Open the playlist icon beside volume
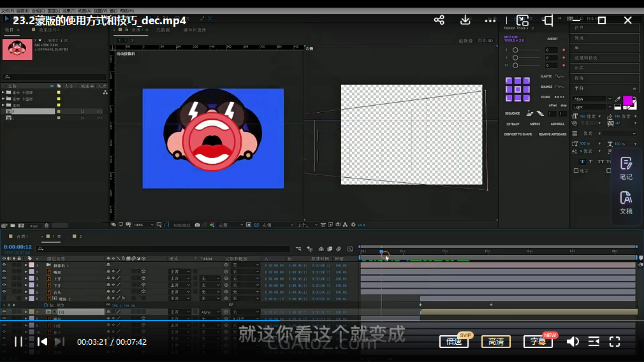This screenshot has width=644, height=362. [594, 342]
